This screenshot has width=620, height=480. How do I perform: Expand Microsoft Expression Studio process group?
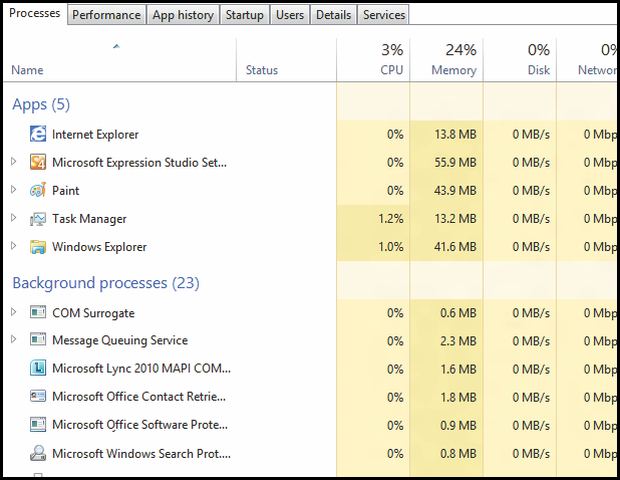click(x=13, y=161)
